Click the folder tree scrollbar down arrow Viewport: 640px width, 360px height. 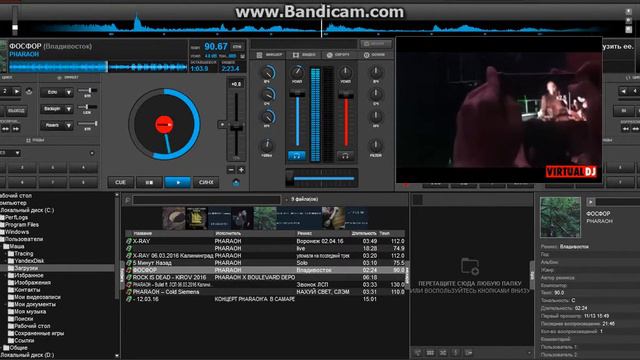[x=117, y=356]
